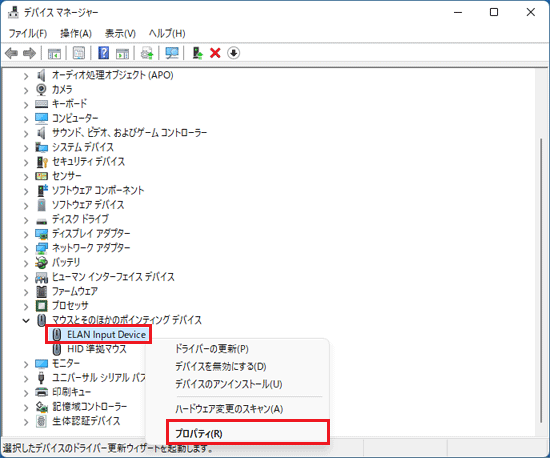
Task: Choose デバイスを無効にする(D) from context menu
Action: click(x=221, y=366)
